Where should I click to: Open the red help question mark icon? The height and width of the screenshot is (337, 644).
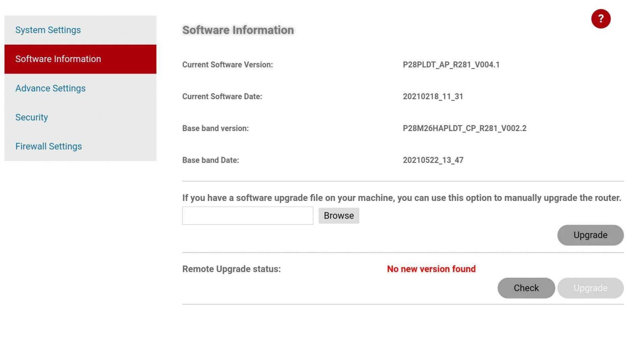coord(601,19)
